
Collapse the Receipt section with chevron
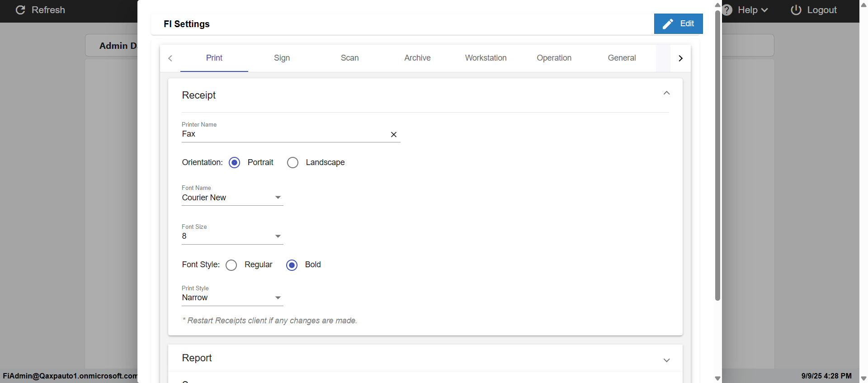pos(666,93)
